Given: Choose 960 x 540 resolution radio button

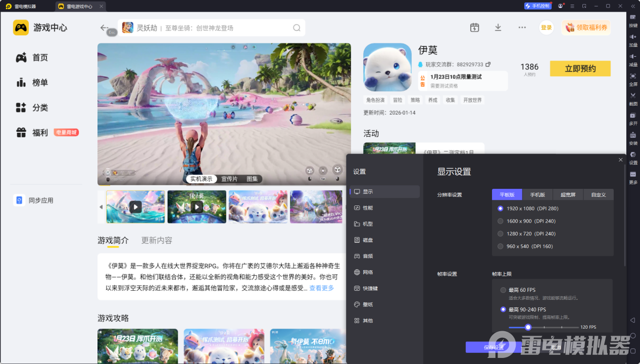Looking at the screenshot, I should [x=501, y=246].
